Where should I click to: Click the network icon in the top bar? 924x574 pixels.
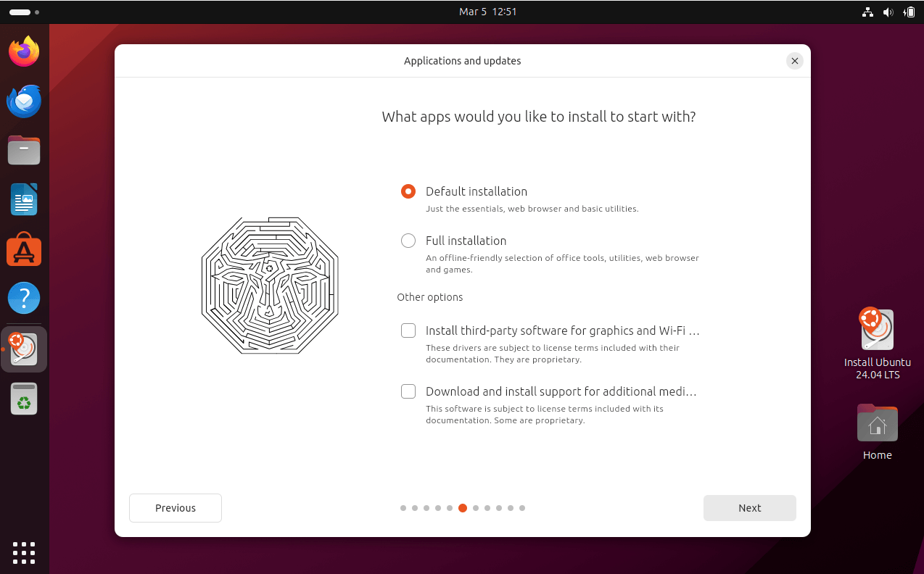coord(867,12)
